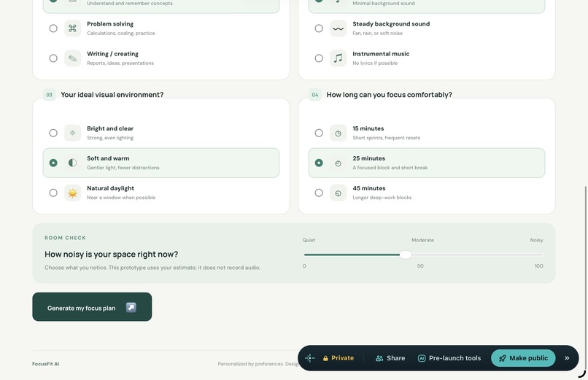This screenshot has height=380, width=588.
Task: Click the question 03 number badge
Action: 49,95
